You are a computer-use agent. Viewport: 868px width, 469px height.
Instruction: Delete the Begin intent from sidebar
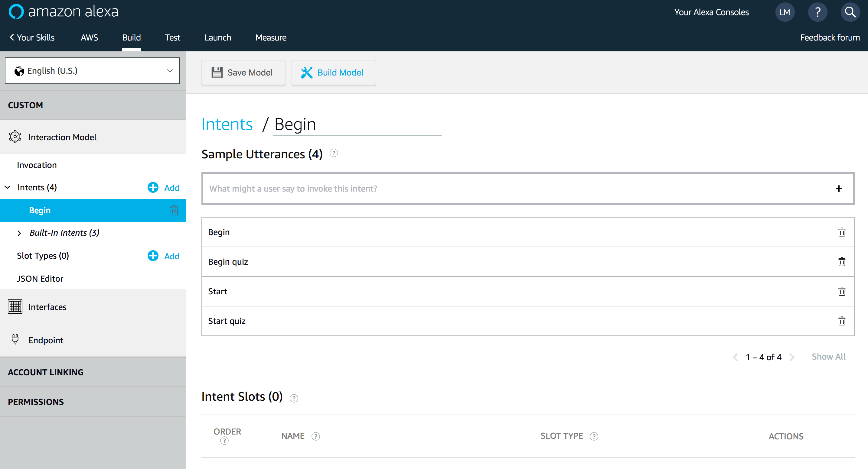(x=174, y=210)
